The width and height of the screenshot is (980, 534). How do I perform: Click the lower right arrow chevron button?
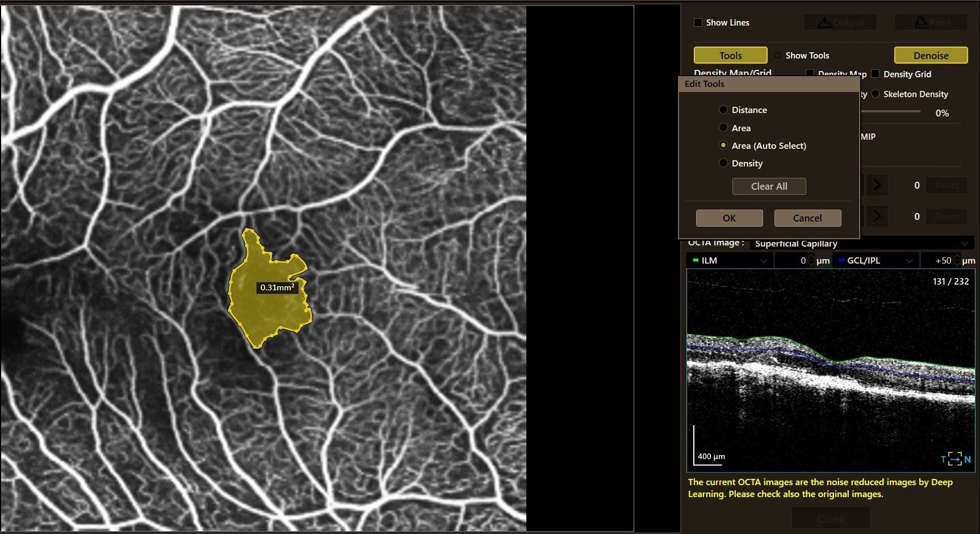coord(877,216)
